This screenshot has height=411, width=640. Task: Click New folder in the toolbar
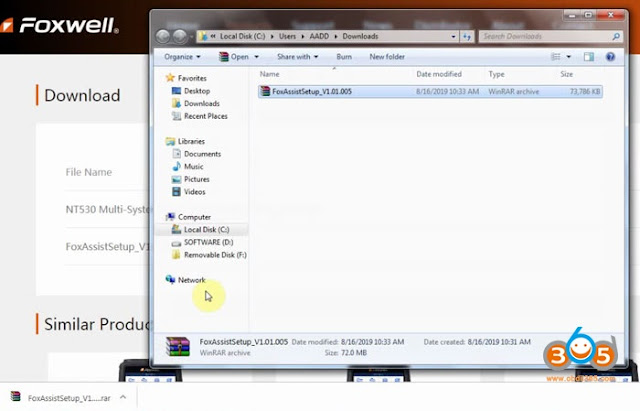pos(387,57)
